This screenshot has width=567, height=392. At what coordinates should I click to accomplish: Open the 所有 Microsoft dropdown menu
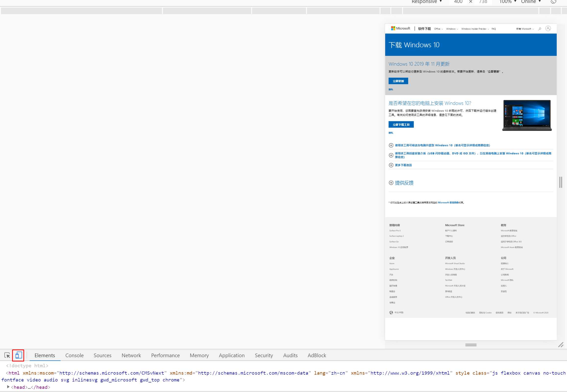tap(525, 29)
